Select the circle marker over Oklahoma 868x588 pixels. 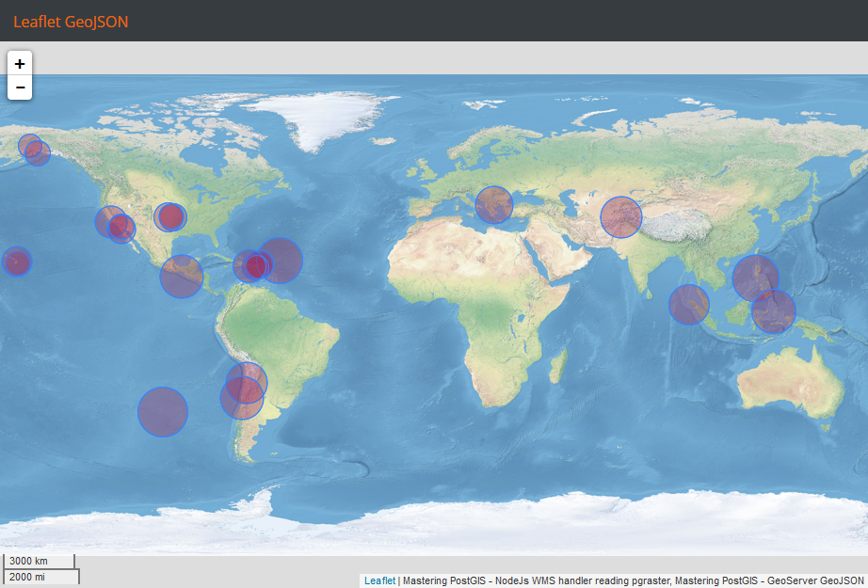[x=170, y=216]
